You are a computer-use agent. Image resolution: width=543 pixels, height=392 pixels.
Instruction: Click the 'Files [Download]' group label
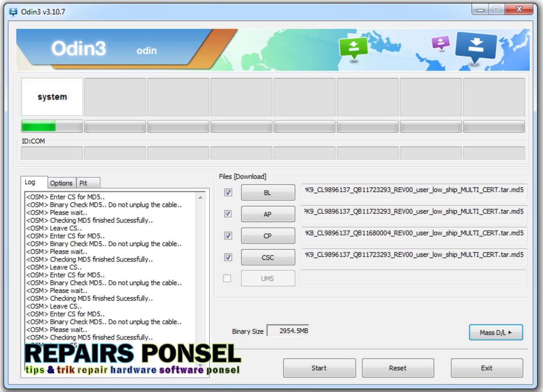pos(242,177)
